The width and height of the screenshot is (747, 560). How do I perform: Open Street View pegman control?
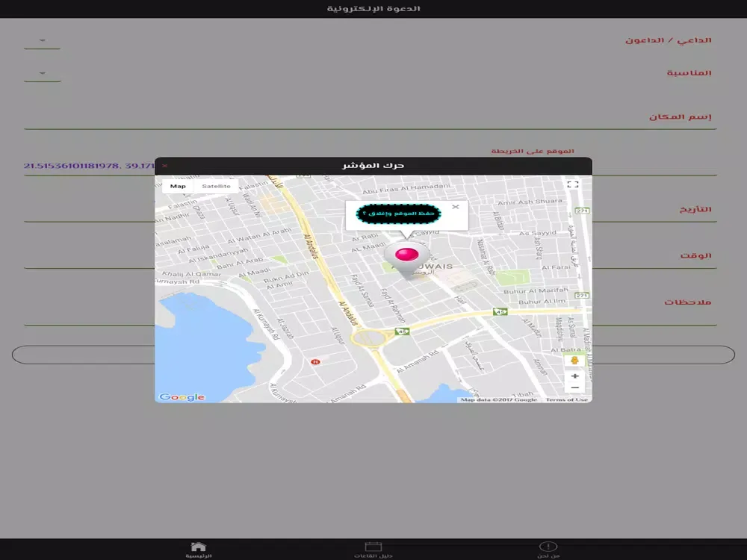(x=574, y=361)
